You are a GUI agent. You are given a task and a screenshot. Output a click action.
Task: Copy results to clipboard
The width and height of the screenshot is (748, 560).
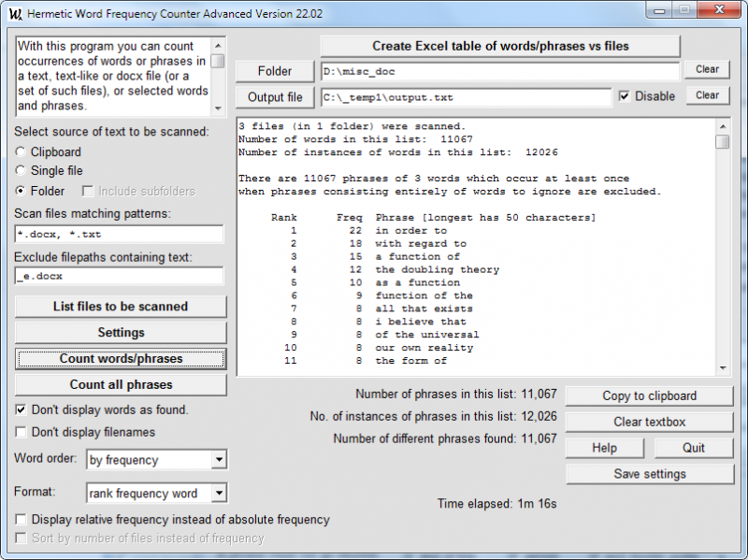click(649, 395)
